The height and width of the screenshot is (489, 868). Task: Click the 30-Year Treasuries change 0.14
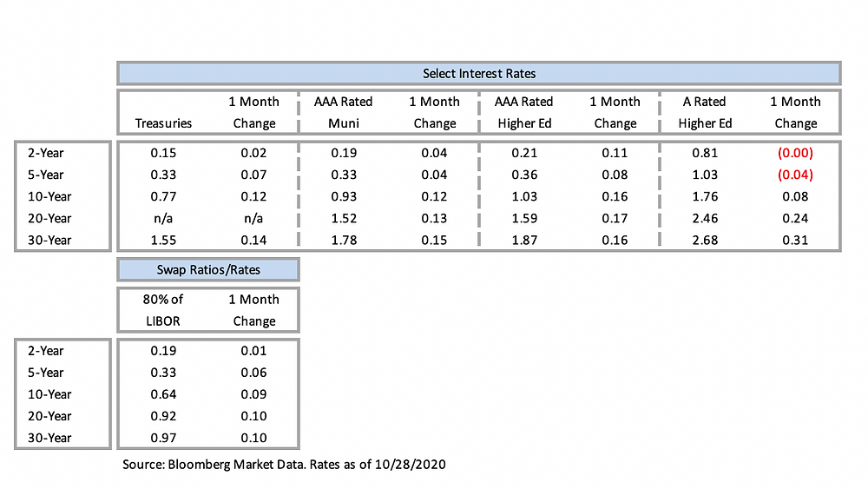(253, 241)
